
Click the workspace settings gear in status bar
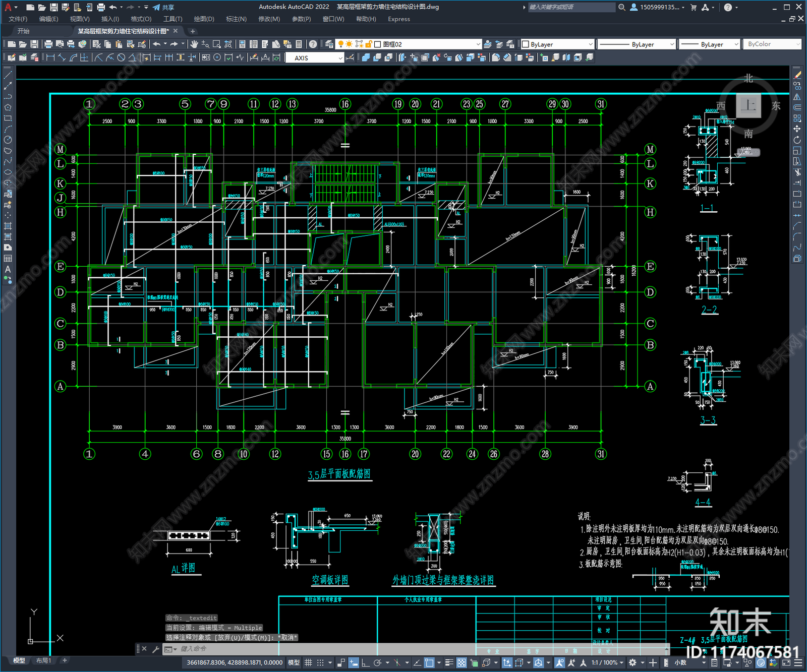click(632, 662)
